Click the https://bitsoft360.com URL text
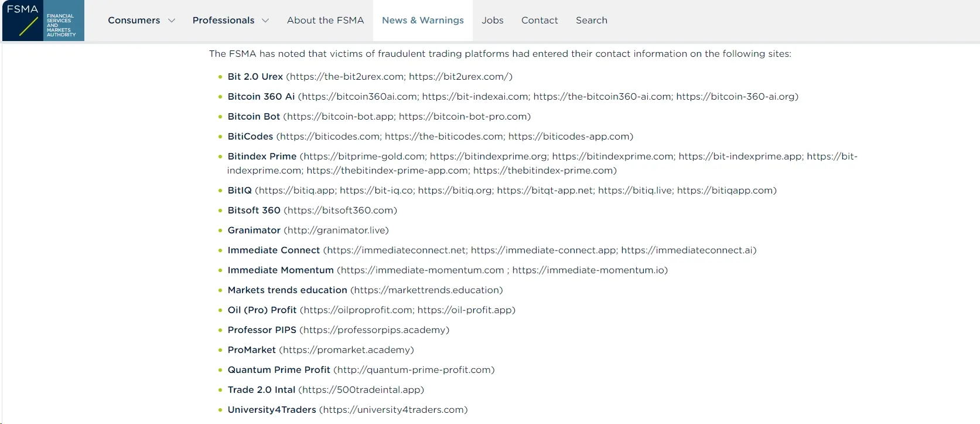 coord(340,211)
